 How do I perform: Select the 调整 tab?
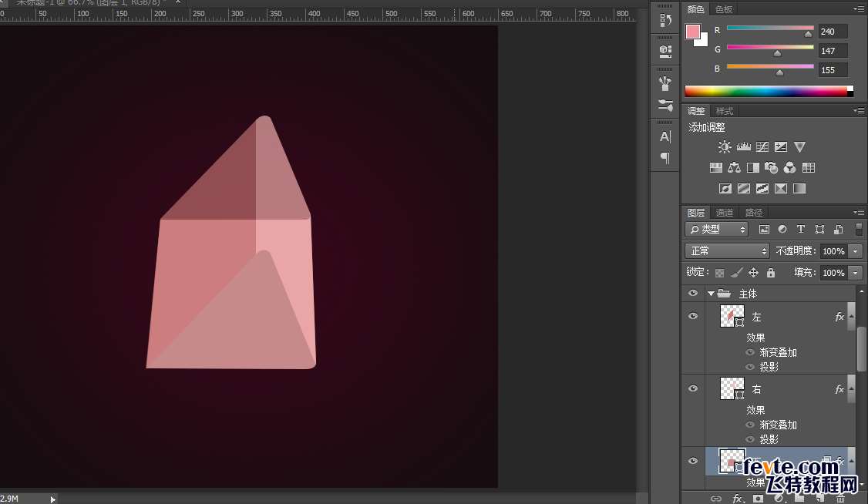(696, 111)
